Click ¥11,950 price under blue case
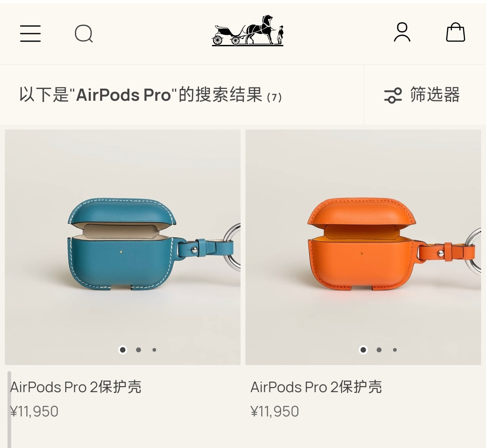The image size is (486, 448). click(x=34, y=412)
